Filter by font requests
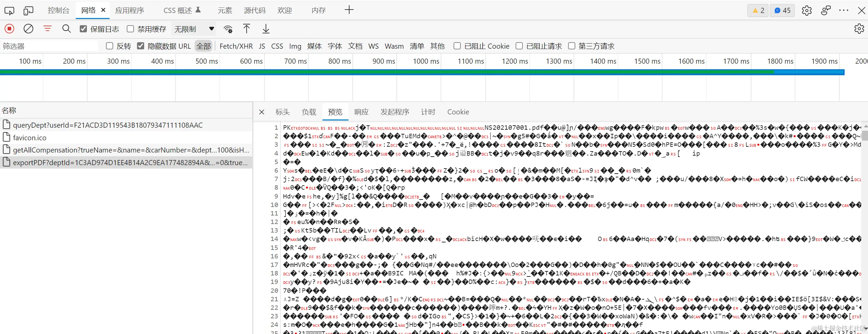 (335, 46)
